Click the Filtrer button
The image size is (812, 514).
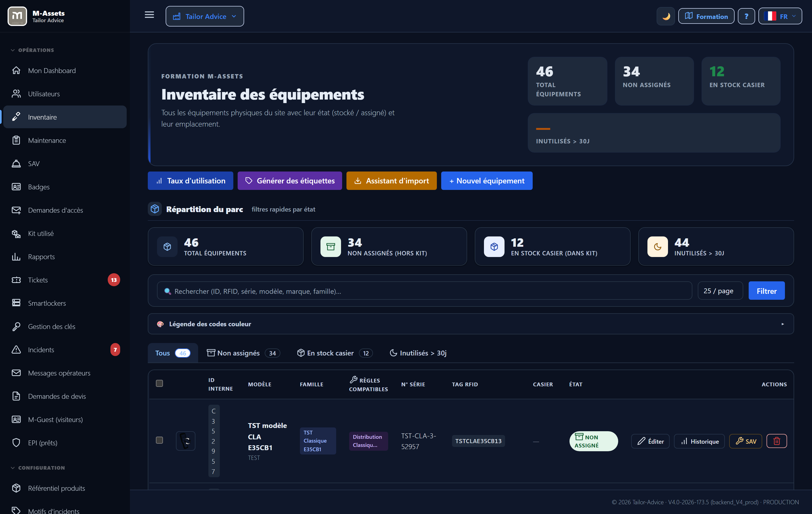[767, 291]
